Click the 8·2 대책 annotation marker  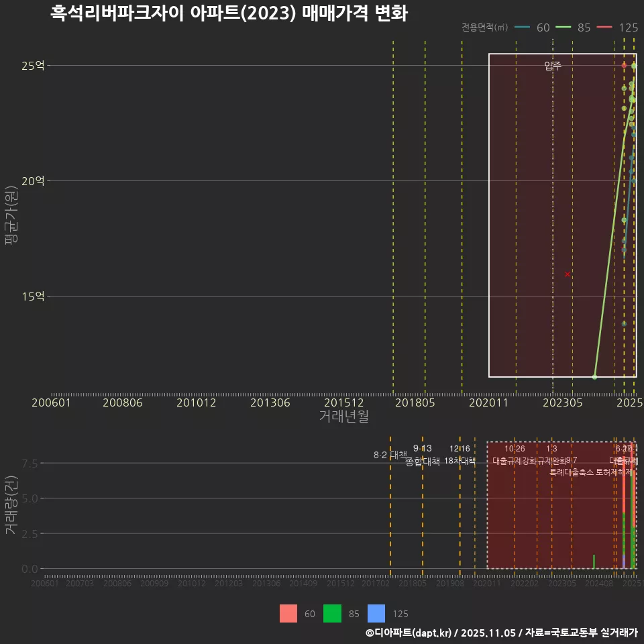(389, 454)
